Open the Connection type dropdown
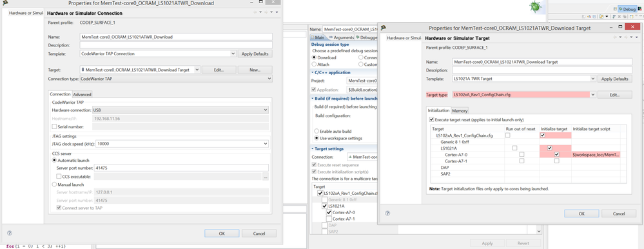Viewport: 644px width, 249px height. tap(269, 78)
